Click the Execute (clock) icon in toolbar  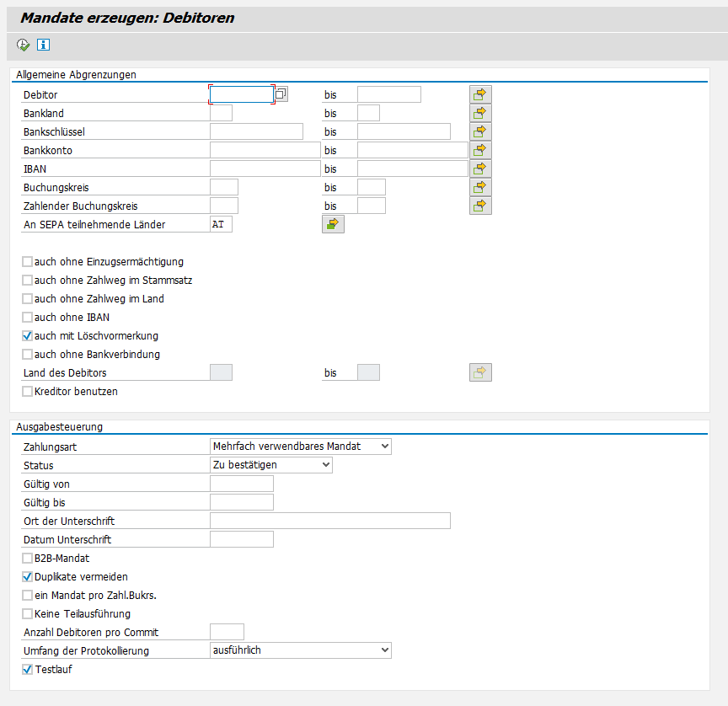[x=23, y=45]
